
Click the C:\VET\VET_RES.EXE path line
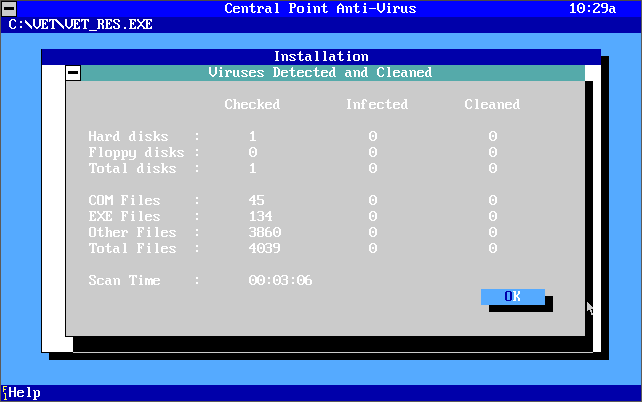point(80,24)
